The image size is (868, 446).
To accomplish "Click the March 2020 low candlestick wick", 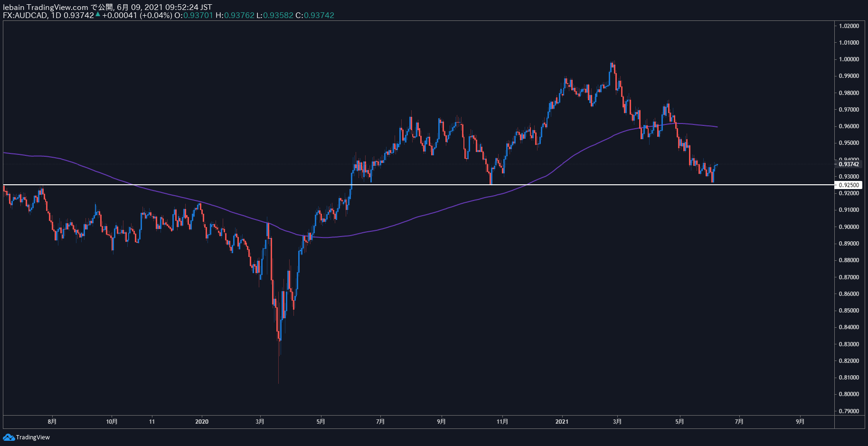I will pyautogui.click(x=278, y=363).
